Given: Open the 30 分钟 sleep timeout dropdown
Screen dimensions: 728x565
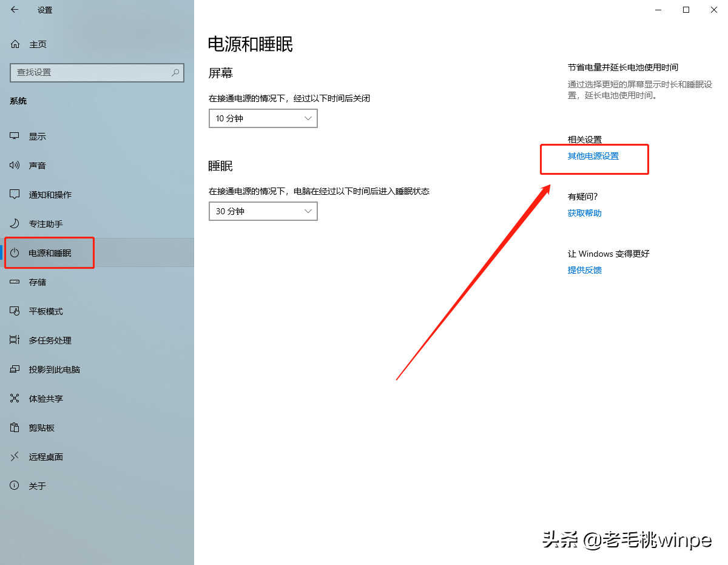Looking at the screenshot, I should tap(263, 211).
